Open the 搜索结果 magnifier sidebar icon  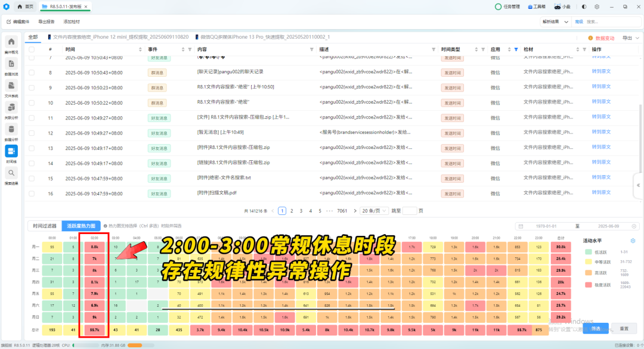[11, 173]
